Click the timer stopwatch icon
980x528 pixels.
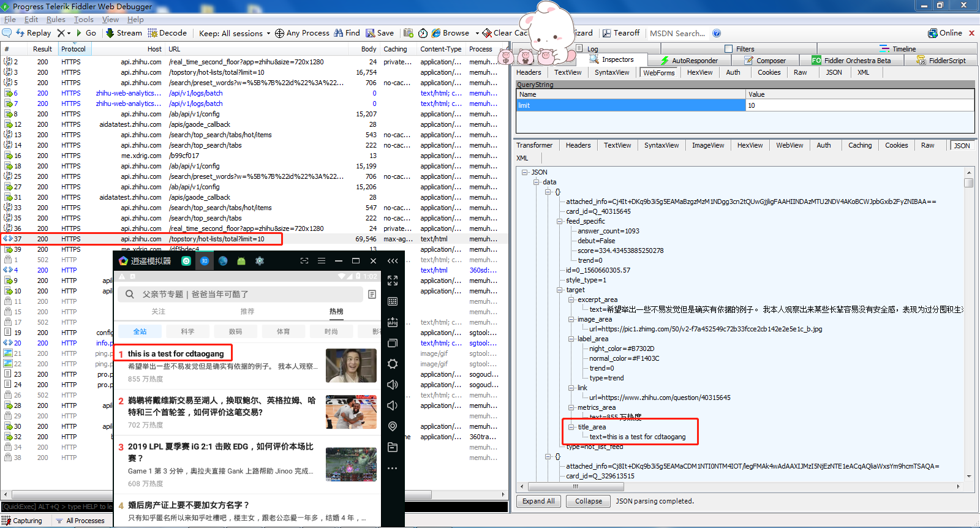423,33
